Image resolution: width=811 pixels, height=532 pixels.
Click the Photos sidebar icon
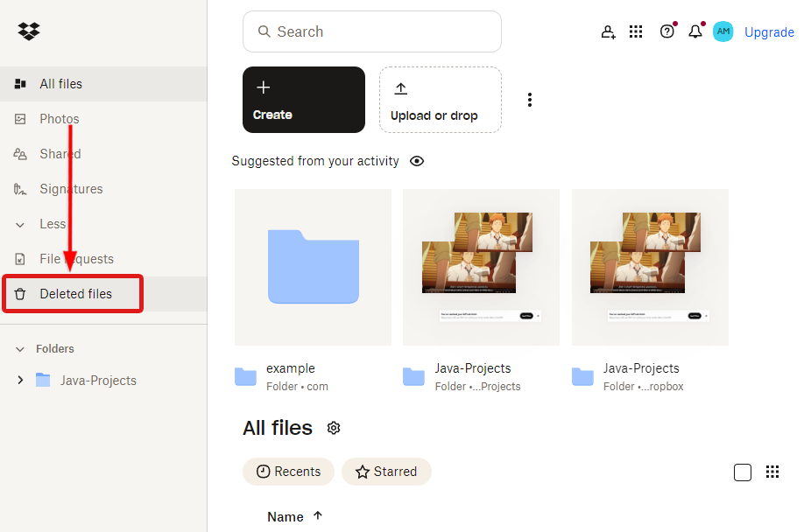pyautogui.click(x=20, y=119)
